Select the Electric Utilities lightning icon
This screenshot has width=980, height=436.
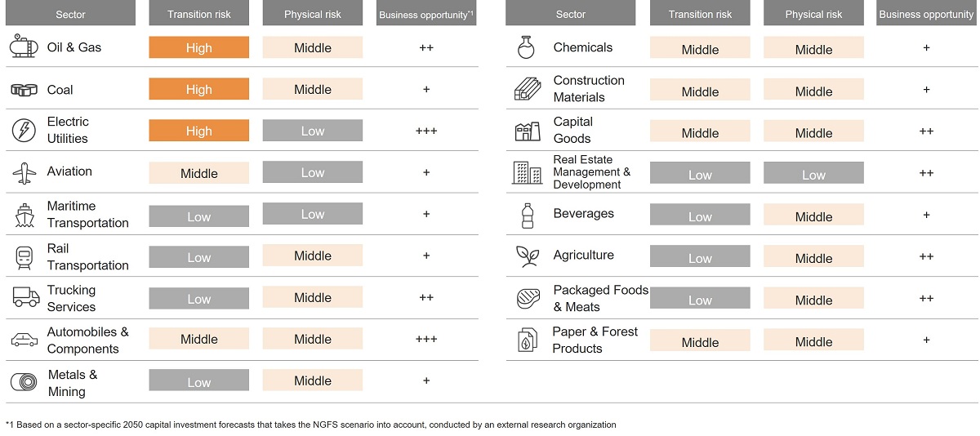(24, 131)
